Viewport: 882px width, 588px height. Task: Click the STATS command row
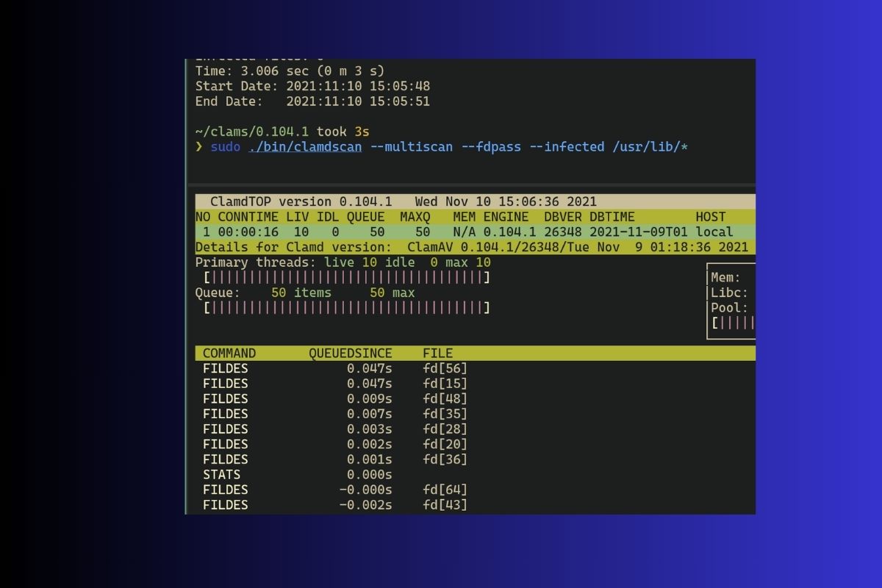pyautogui.click(x=222, y=475)
